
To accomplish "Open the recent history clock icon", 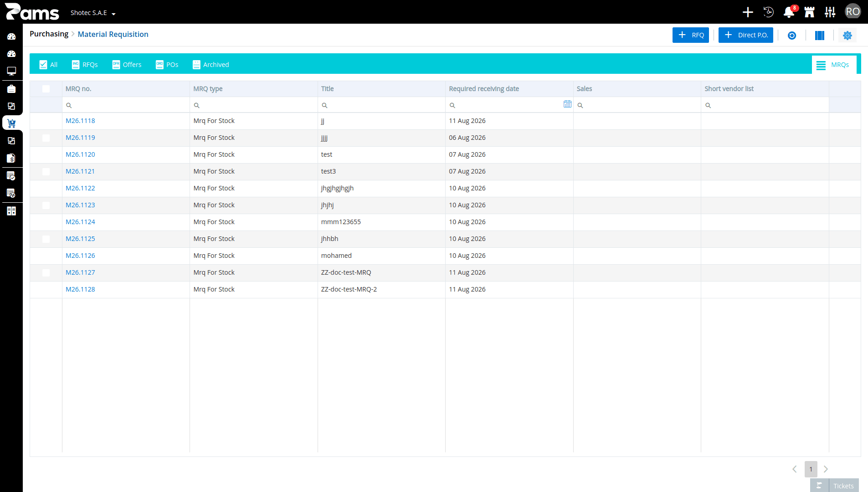I will point(768,12).
